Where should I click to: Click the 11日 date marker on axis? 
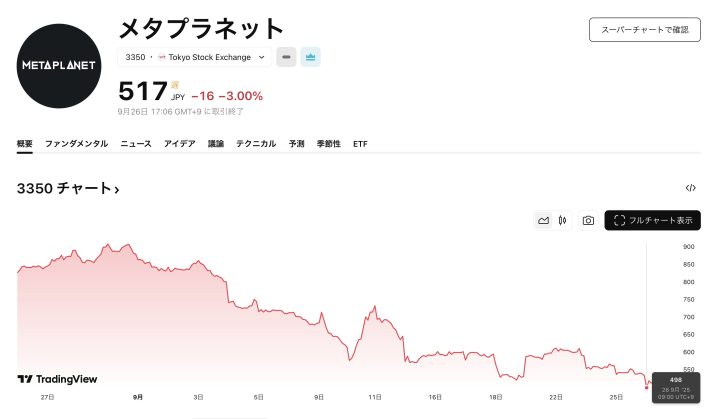[375, 397]
